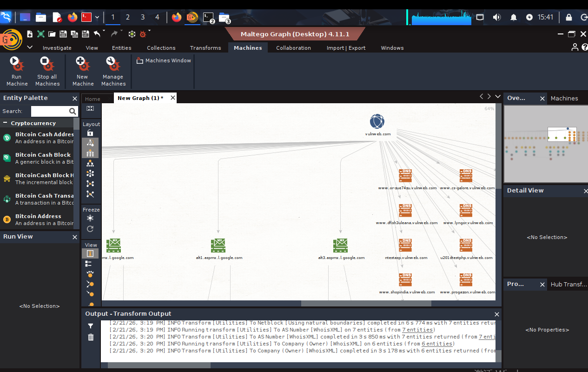This screenshot has height=372, width=588.
Task: Click the View-section icon with inward arrows
Action: pos(90,284)
